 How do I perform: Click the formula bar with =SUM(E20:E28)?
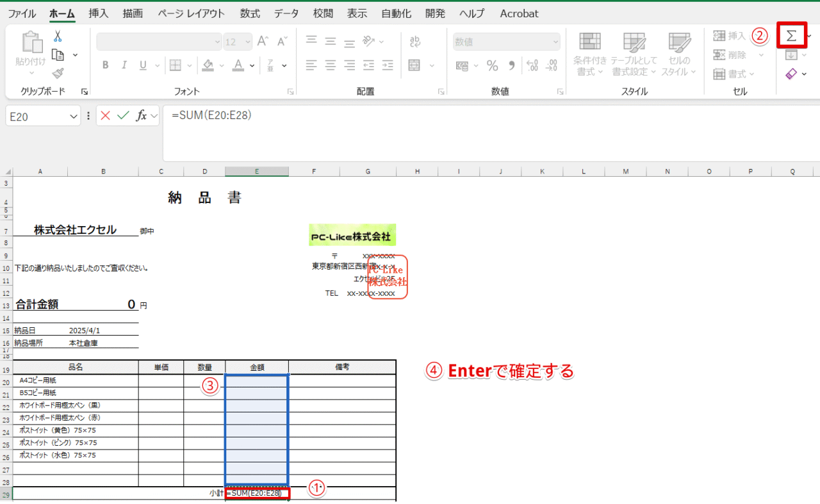click(x=491, y=133)
